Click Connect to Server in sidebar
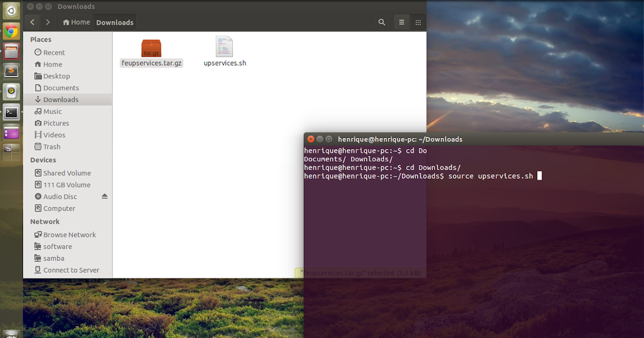 coord(68,270)
